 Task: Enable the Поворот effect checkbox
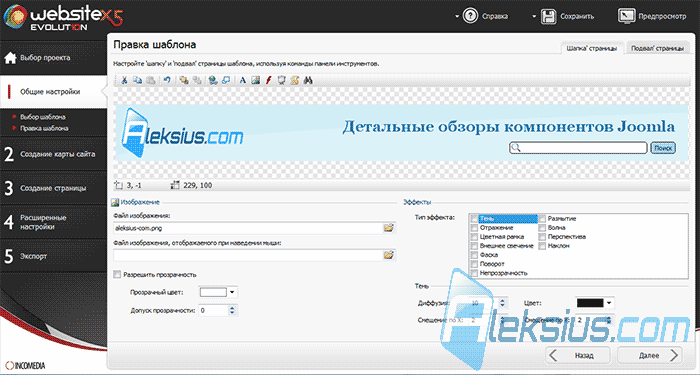click(474, 264)
